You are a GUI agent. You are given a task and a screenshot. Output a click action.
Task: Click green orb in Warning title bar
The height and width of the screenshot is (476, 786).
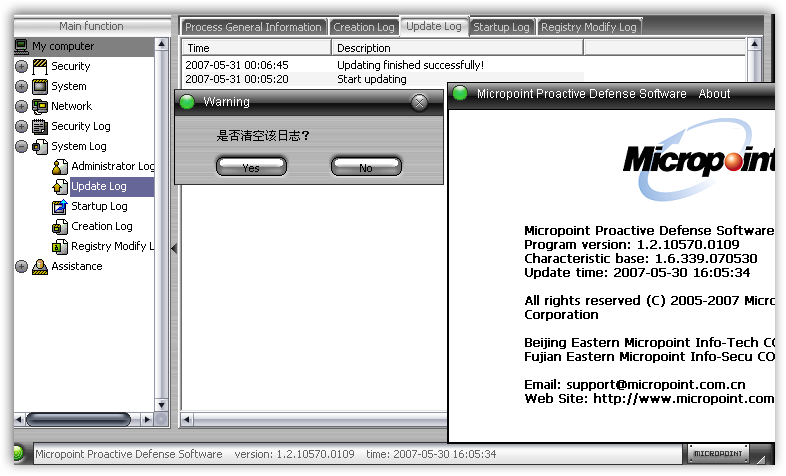click(x=187, y=102)
